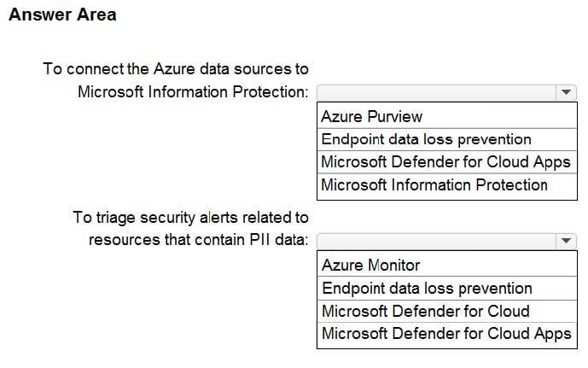Click 'To triage security alerts related to' text
Viewport: 588px width, 368px height.
[x=190, y=218]
